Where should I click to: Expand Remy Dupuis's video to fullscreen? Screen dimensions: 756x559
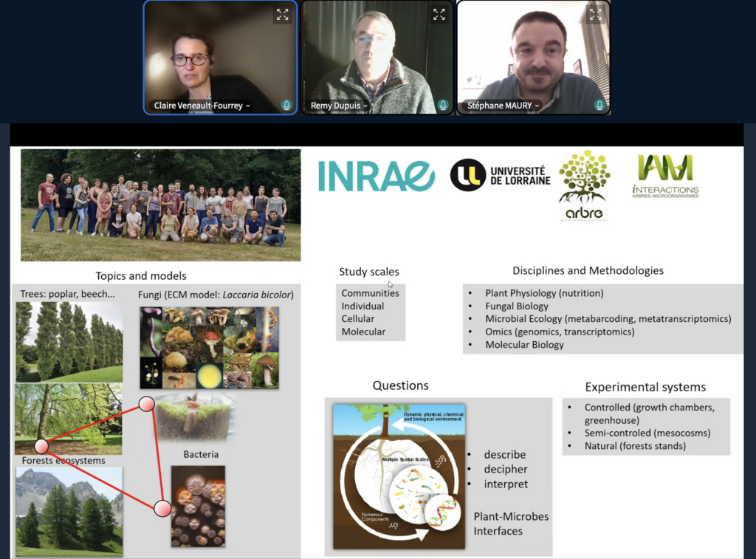[439, 14]
